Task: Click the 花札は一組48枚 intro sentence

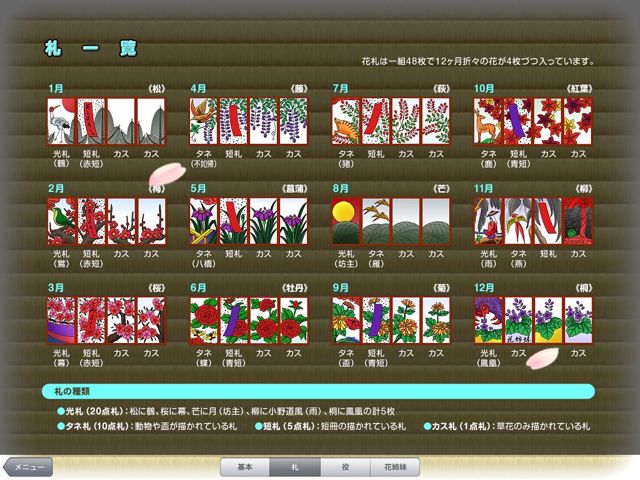Action: pos(478,62)
